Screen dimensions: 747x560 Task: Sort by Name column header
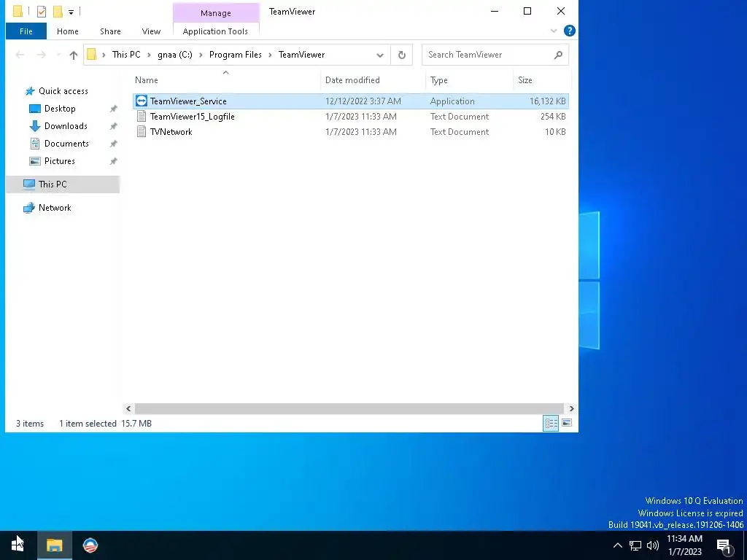point(226,80)
